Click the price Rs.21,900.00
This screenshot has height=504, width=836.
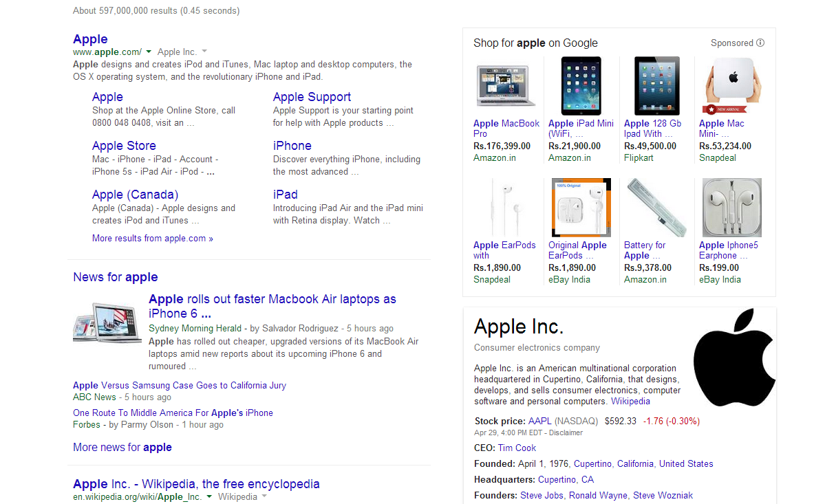click(x=575, y=146)
